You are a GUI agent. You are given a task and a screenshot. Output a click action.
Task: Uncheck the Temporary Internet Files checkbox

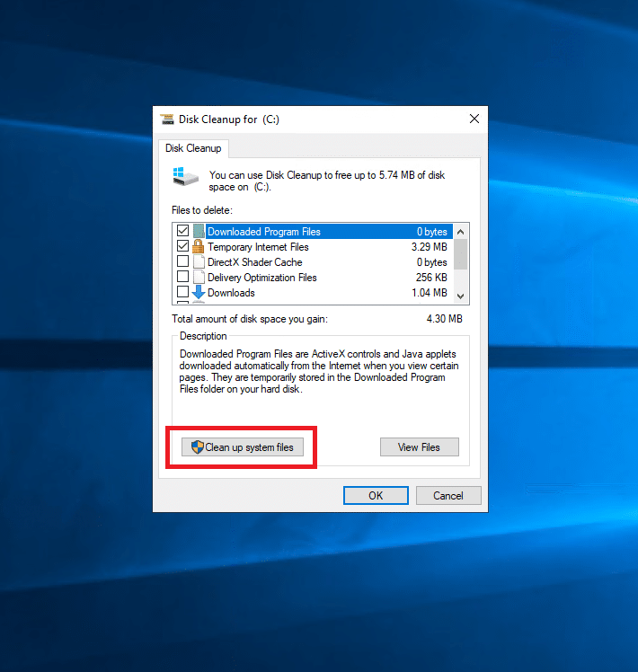(183, 247)
